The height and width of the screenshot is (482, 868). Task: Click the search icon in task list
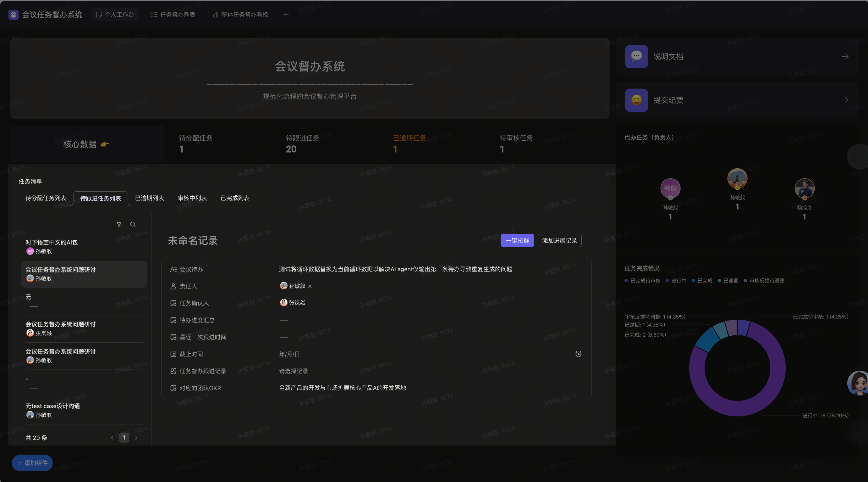pos(133,224)
